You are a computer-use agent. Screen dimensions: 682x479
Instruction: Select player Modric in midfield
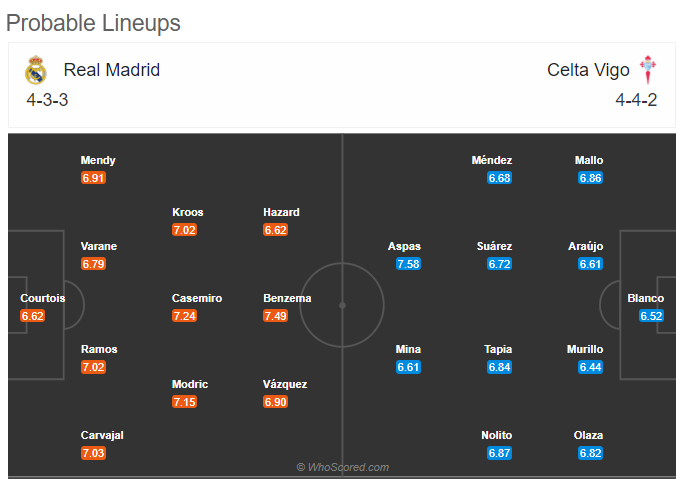tap(190, 384)
